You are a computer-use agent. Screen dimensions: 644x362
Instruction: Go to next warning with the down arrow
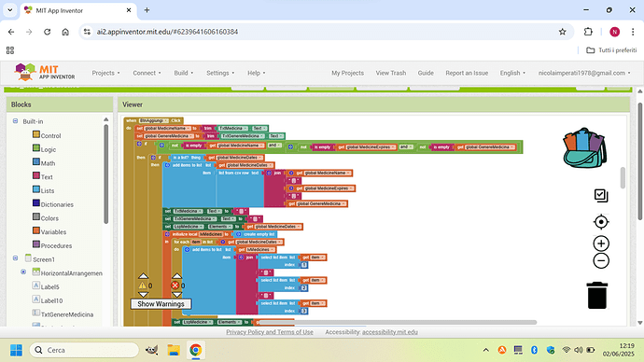(143, 294)
